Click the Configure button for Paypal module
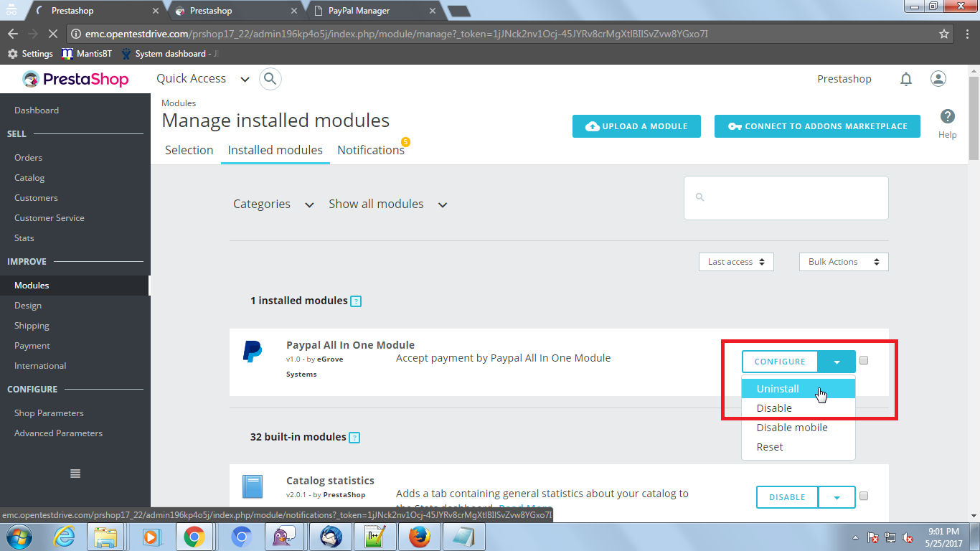The height and width of the screenshot is (551, 980). (780, 362)
